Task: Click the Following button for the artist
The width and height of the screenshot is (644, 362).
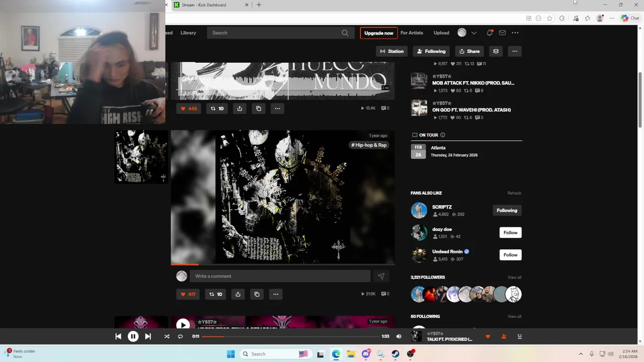Action: (431, 51)
